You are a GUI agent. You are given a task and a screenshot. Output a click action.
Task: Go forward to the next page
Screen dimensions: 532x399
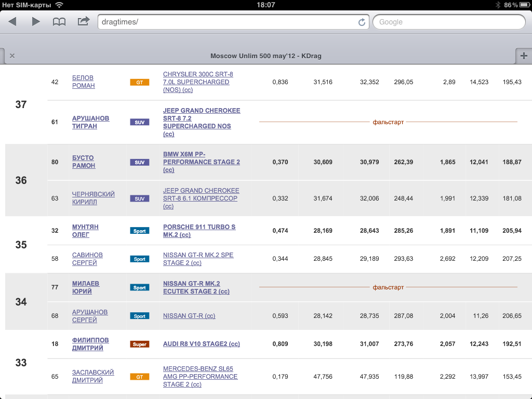(x=36, y=22)
